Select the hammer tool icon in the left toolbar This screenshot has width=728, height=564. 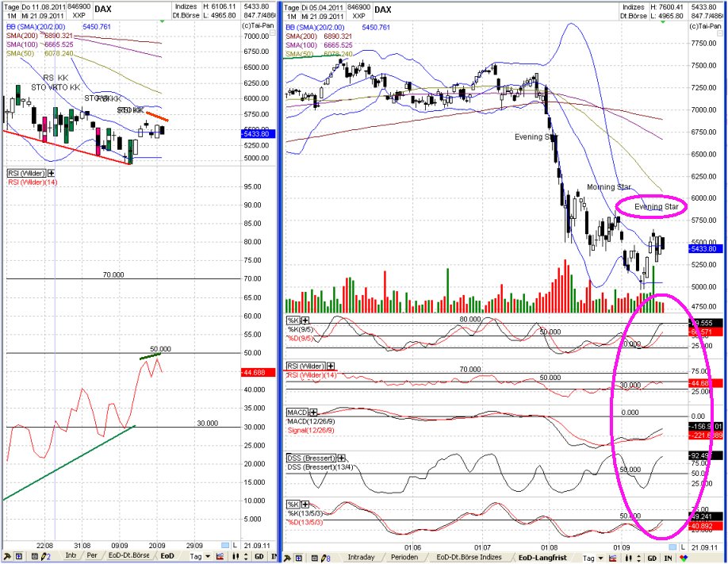[8, 555]
